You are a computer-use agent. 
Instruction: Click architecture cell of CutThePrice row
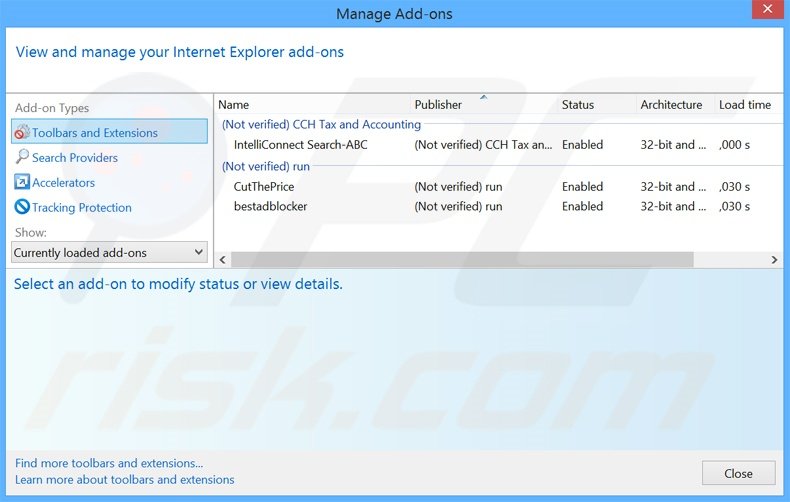(673, 186)
